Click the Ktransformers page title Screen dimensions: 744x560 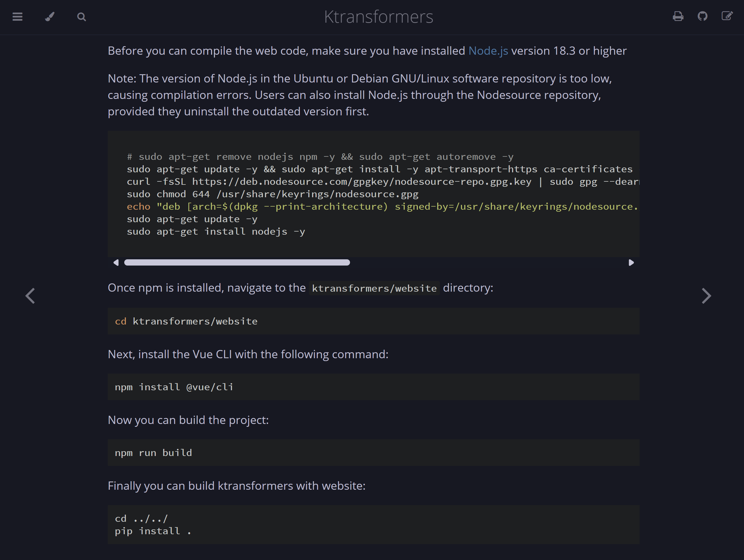(378, 17)
